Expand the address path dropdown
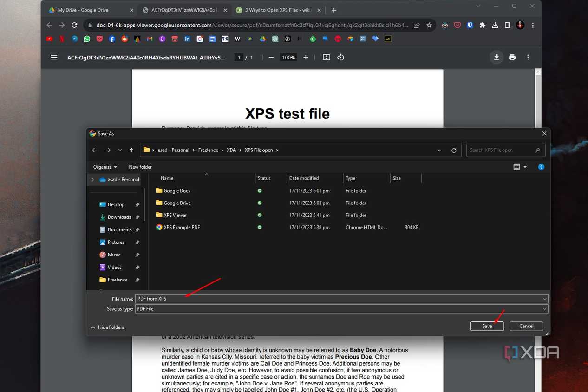The height and width of the screenshot is (392, 588). pyautogui.click(x=439, y=150)
